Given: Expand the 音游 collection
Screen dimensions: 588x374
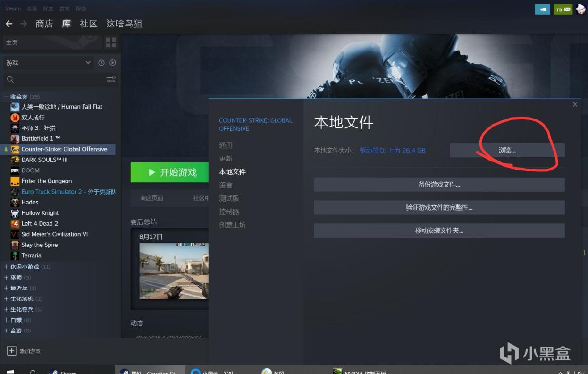Looking at the screenshot, I should pyautogui.click(x=6, y=331).
